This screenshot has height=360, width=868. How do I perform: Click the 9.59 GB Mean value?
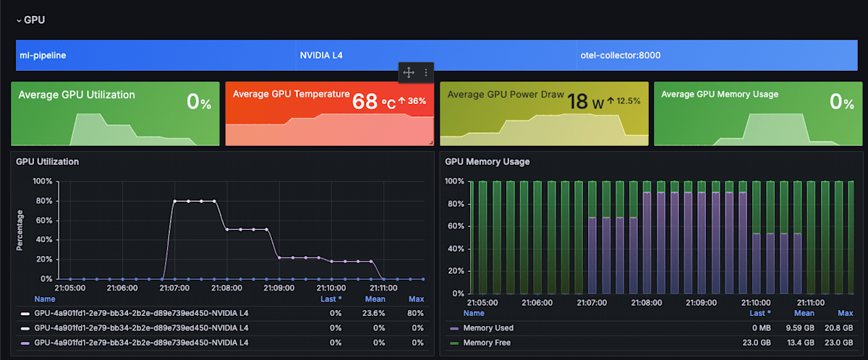(800, 328)
